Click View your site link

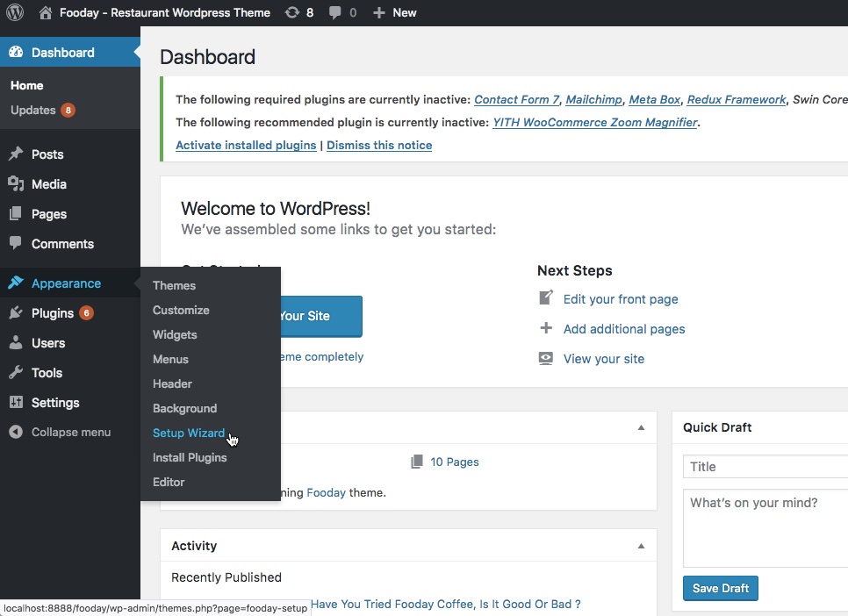604,359
